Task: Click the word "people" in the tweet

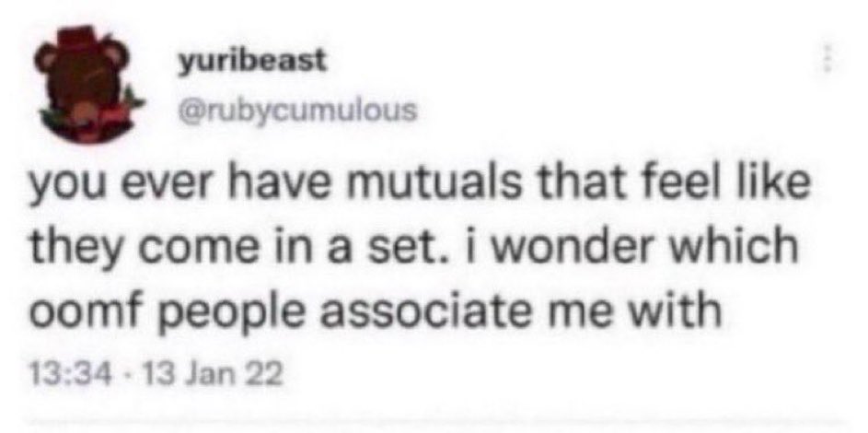Action: click(x=230, y=313)
